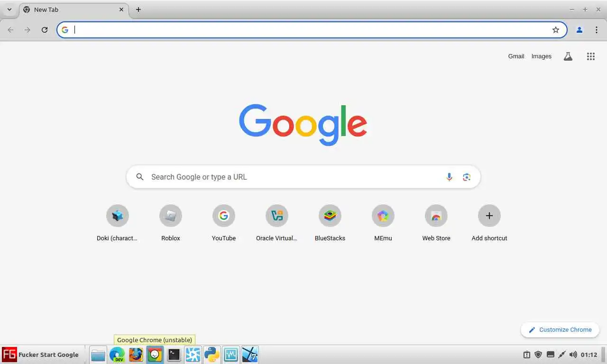Image resolution: width=607 pixels, height=364 pixels.
Task: Click the Google Chrome taskbar icon
Action: pyautogui.click(x=155, y=355)
